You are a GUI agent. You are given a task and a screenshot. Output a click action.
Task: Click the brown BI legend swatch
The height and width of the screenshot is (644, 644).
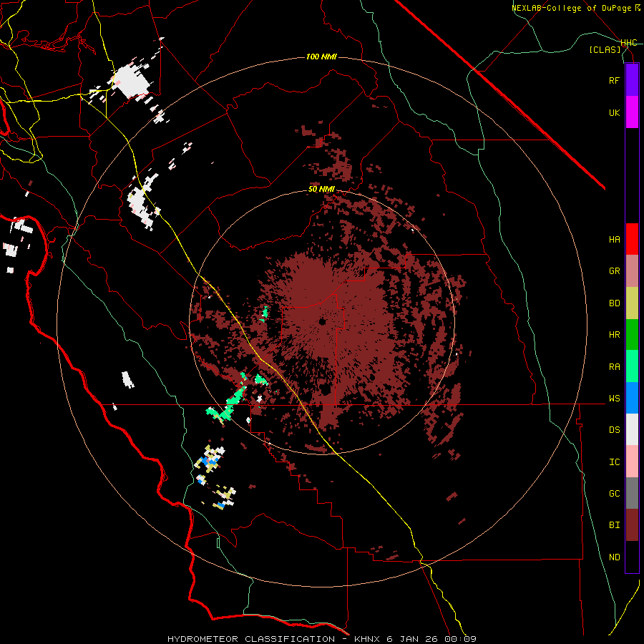click(632, 525)
